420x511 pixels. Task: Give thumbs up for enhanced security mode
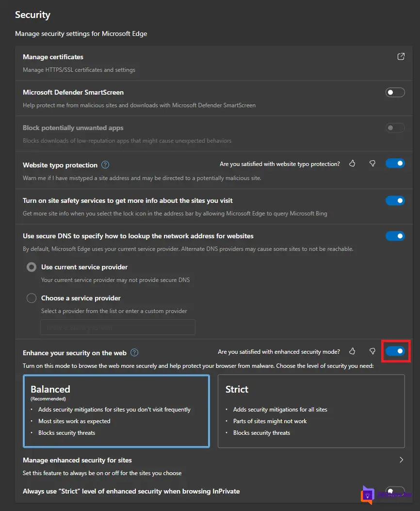352,351
